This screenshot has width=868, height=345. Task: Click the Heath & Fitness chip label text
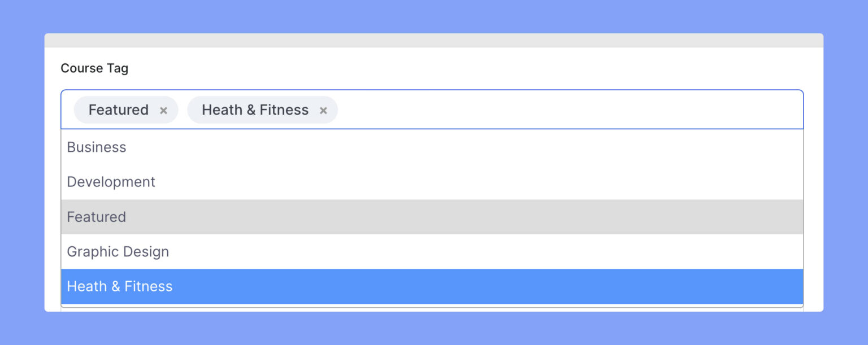(x=255, y=110)
